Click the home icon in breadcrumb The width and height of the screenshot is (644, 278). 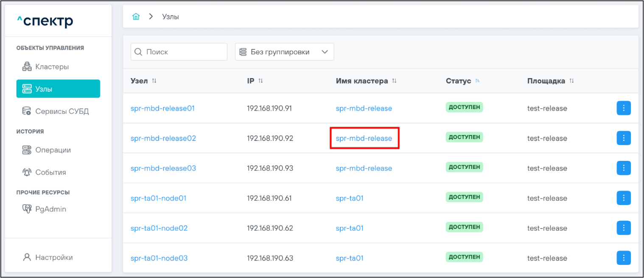136,17
